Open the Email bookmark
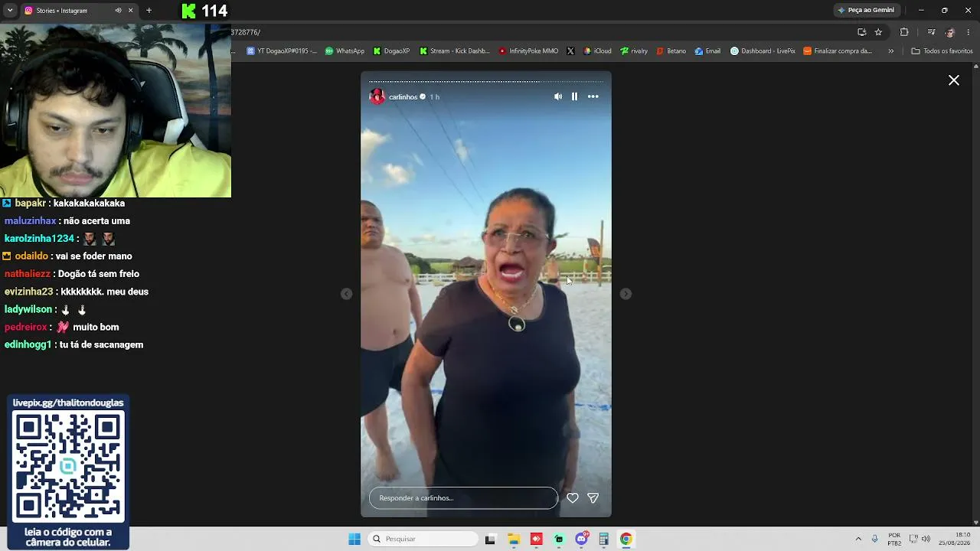The image size is (980, 551). (x=707, y=51)
